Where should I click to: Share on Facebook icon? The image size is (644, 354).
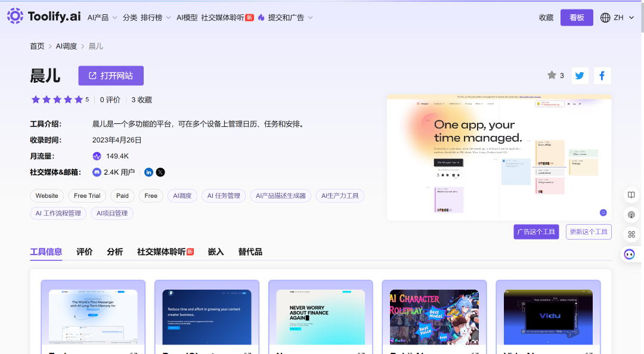point(602,76)
